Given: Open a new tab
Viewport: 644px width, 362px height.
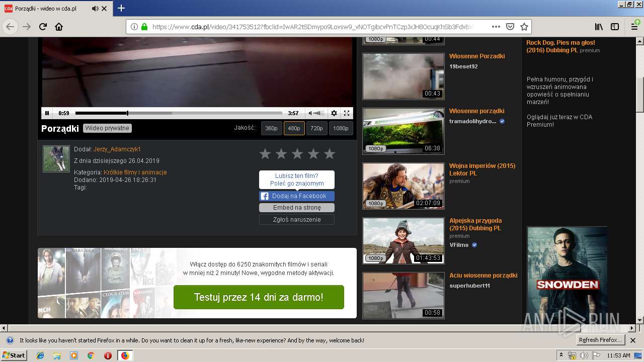Looking at the screenshot, I should [x=121, y=9].
